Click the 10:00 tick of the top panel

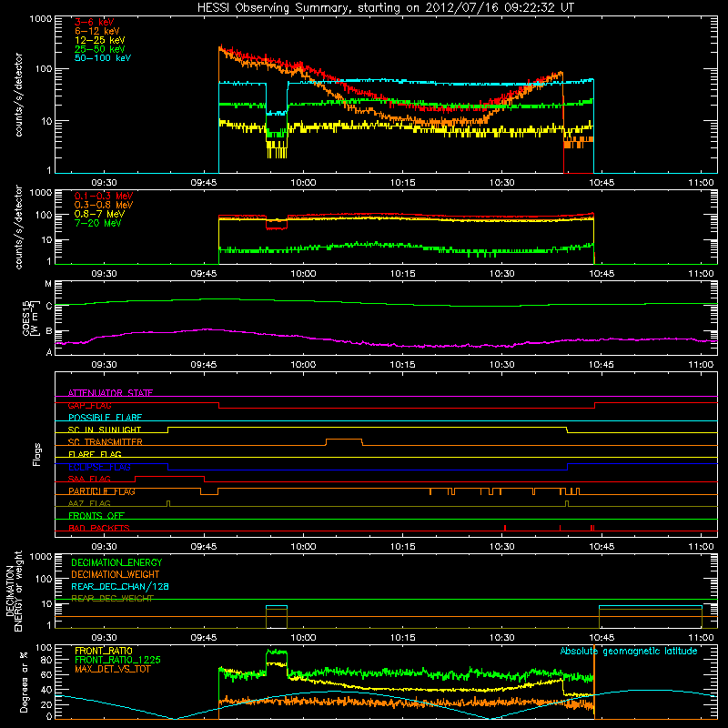(303, 183)
